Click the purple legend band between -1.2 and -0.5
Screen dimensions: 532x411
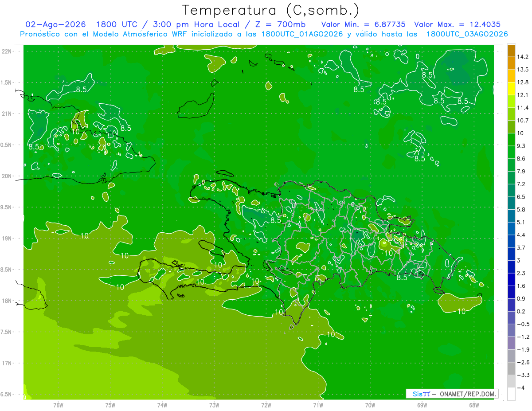[511, 330]
